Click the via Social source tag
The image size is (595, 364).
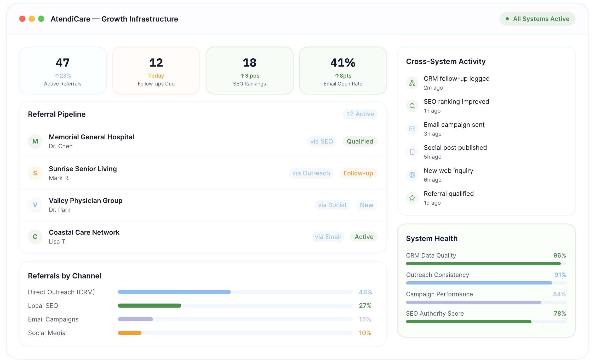[x=332, y=205]
